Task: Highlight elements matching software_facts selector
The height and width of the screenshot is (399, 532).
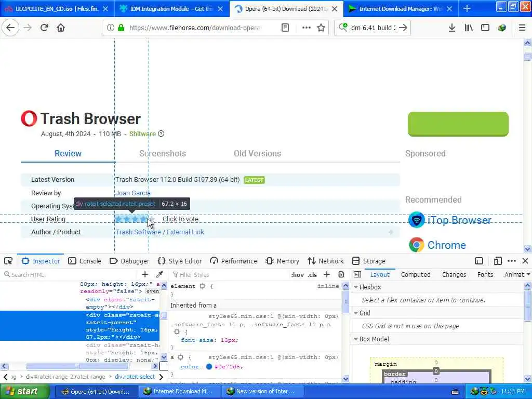Action: pos(177,332)
